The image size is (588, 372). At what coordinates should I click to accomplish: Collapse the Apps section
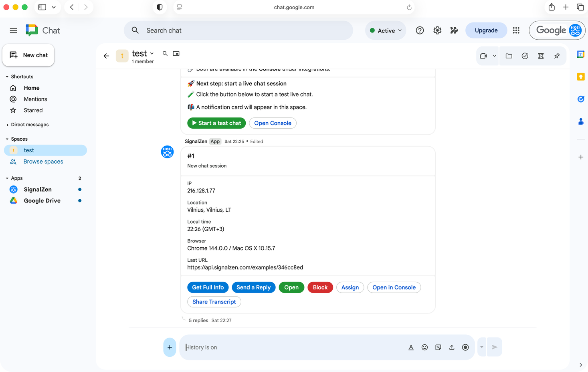tap(7, 178)
